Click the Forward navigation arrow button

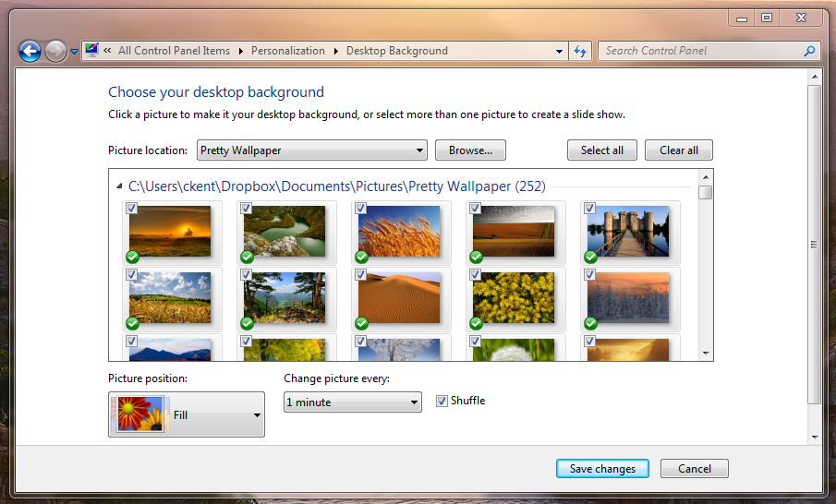[55, 52]
